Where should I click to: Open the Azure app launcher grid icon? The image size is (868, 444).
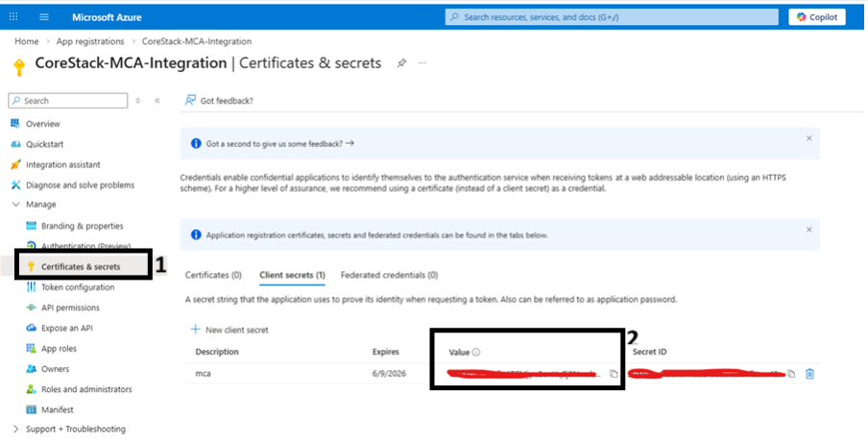tap(13, 17)
